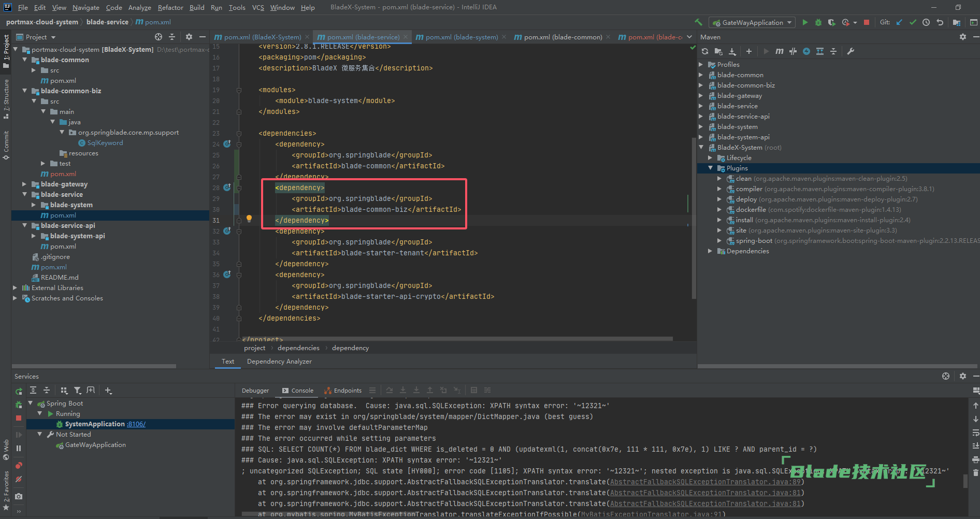Collapse blade-common-biz folder in Project tree

25,91
